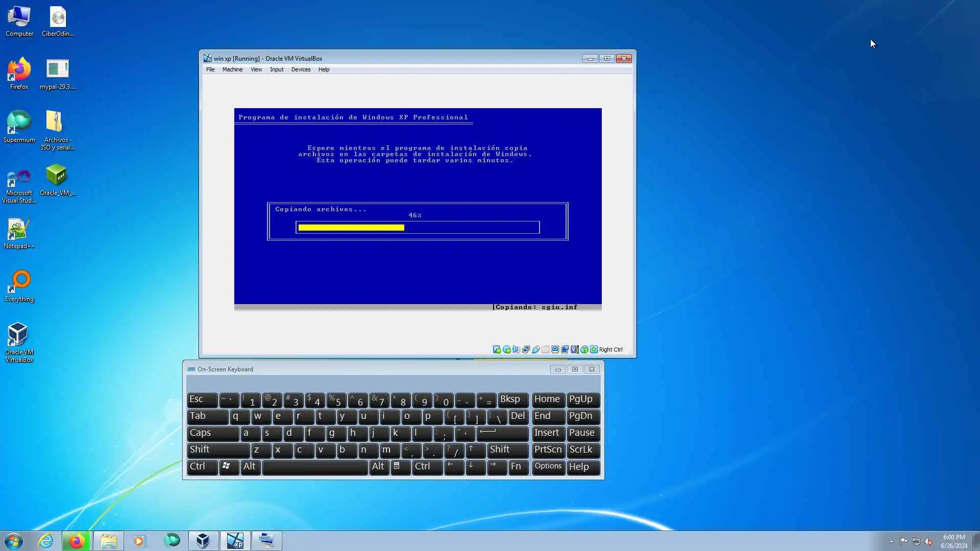Toggle Caps lock on the On-Screen Keyboard
Viewport: 980px width, 551px height.
(x=212, y=433)
